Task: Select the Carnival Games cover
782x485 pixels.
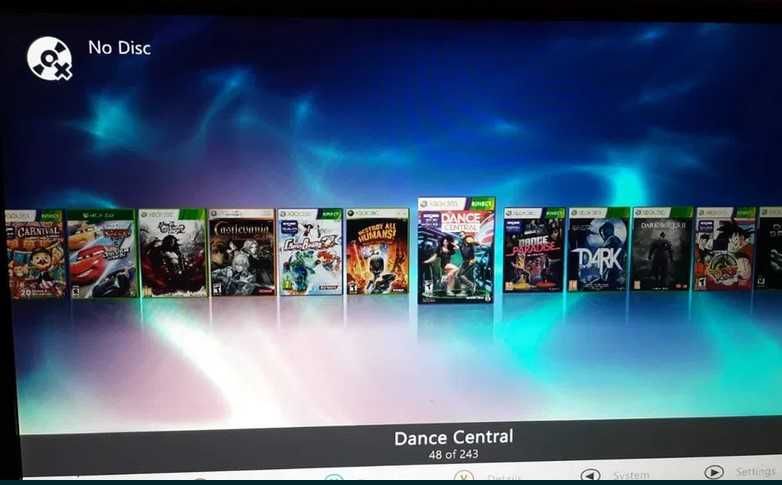Action: point(35,253)
